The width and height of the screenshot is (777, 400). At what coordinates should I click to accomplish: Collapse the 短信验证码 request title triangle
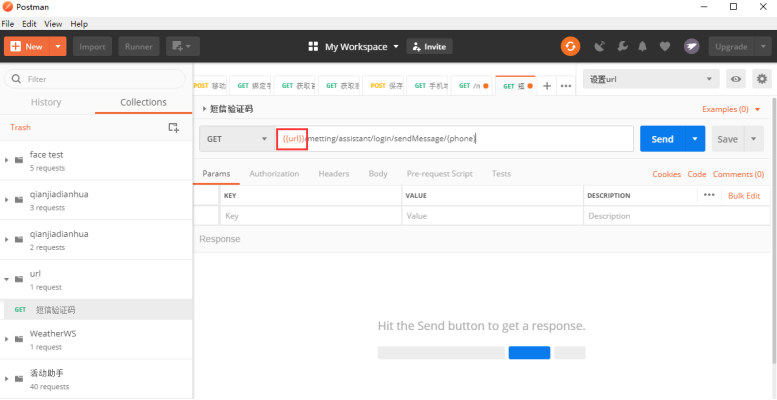pos(204,109)
